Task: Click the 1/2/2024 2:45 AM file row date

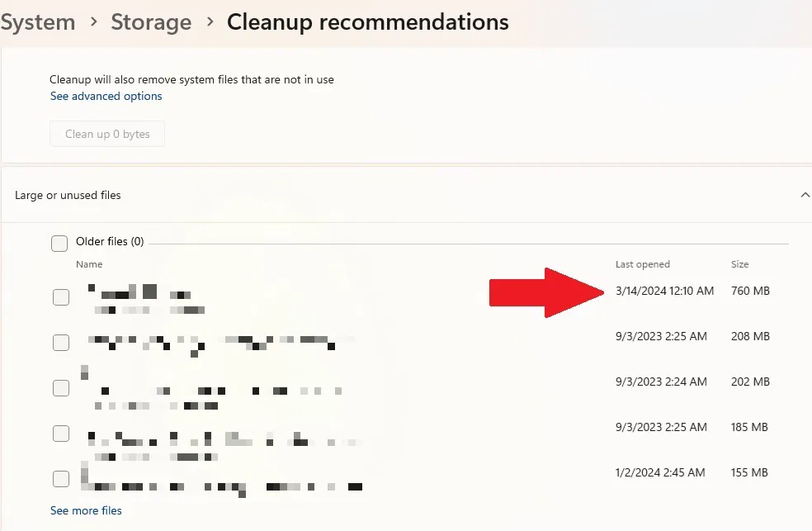Action: point(660,473)
